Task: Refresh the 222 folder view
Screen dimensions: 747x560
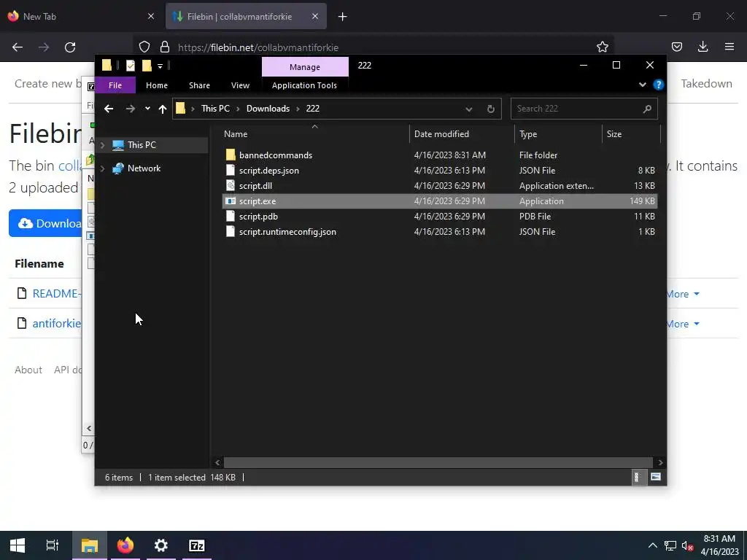Action: (x=491, y=109)
